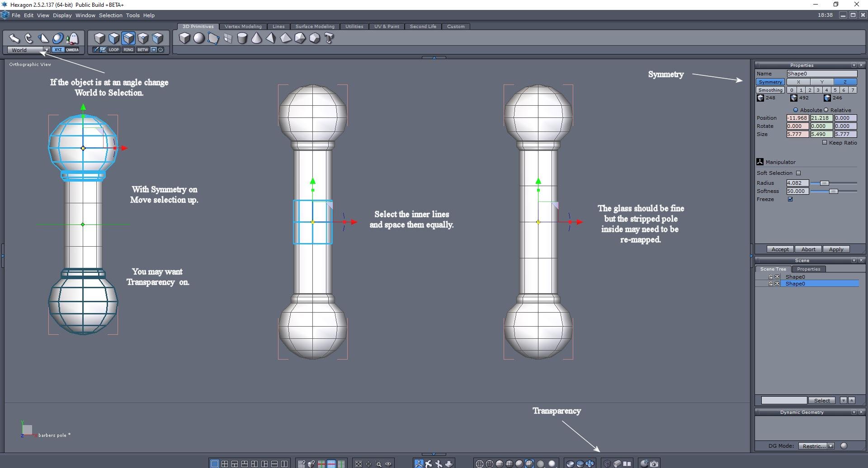Check the Keep Ratio checkbox
Image resolution: width=868 pixels, height=468 pixels.
click(825, 142)
